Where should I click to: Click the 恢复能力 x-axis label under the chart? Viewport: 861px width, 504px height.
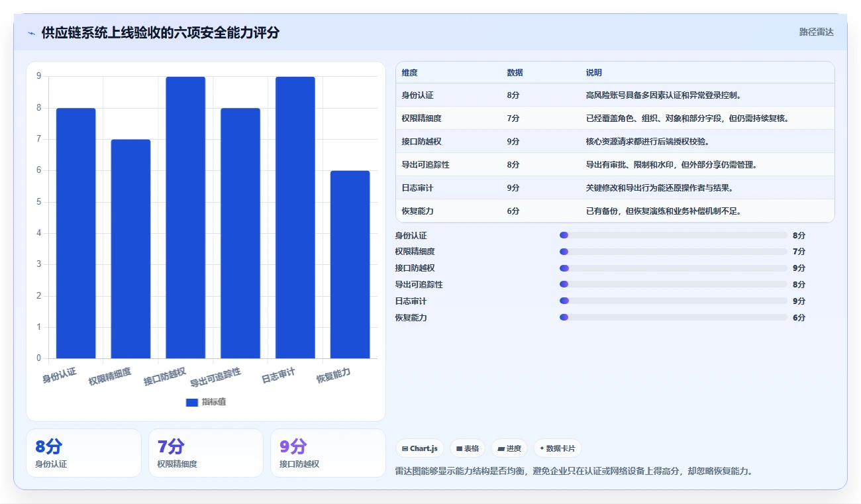click(333, 376)
